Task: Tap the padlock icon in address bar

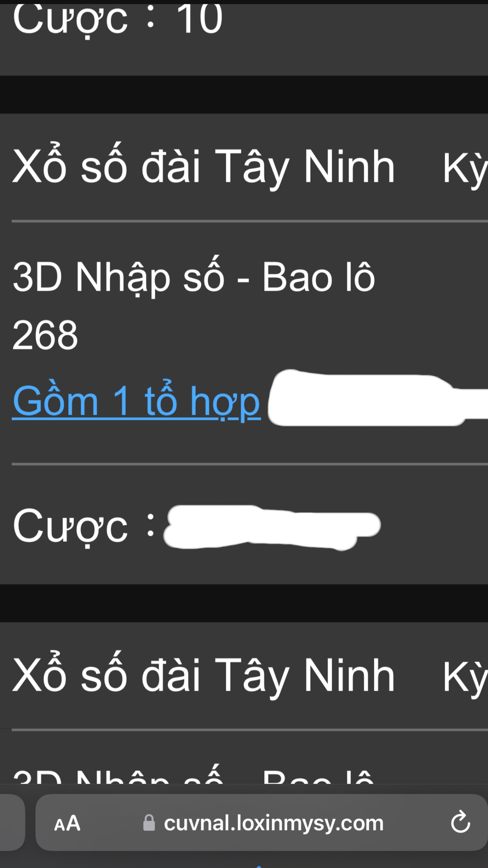Action: point(149,822)
